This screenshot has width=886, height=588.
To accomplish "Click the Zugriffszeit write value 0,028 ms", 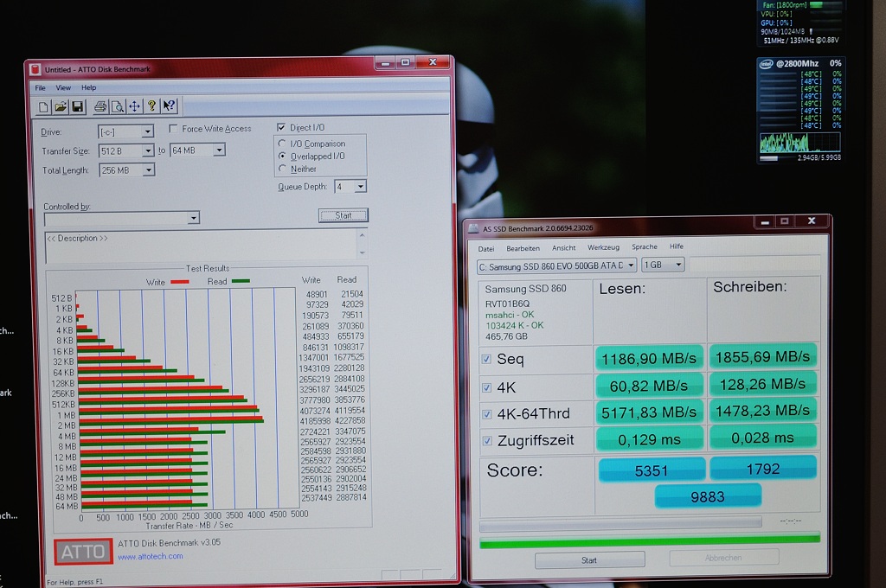I will click(762, 438).
